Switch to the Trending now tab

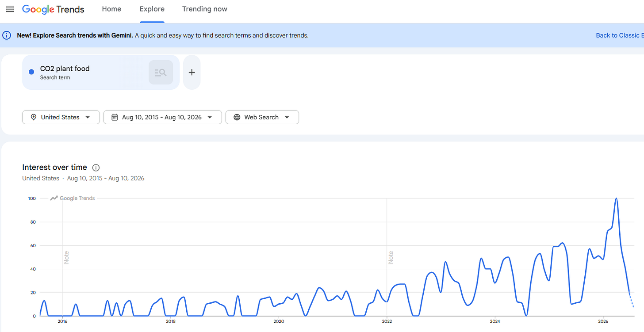pyautogui.click(x=205, y=9)
